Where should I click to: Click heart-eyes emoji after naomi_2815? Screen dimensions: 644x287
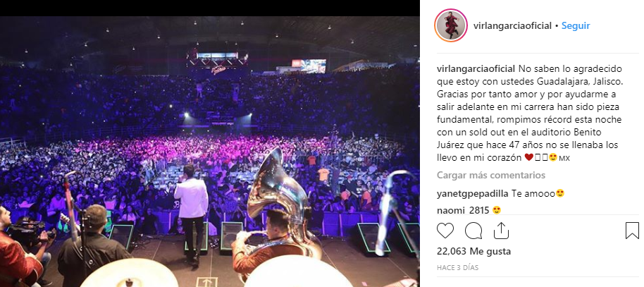click(497, 210)
